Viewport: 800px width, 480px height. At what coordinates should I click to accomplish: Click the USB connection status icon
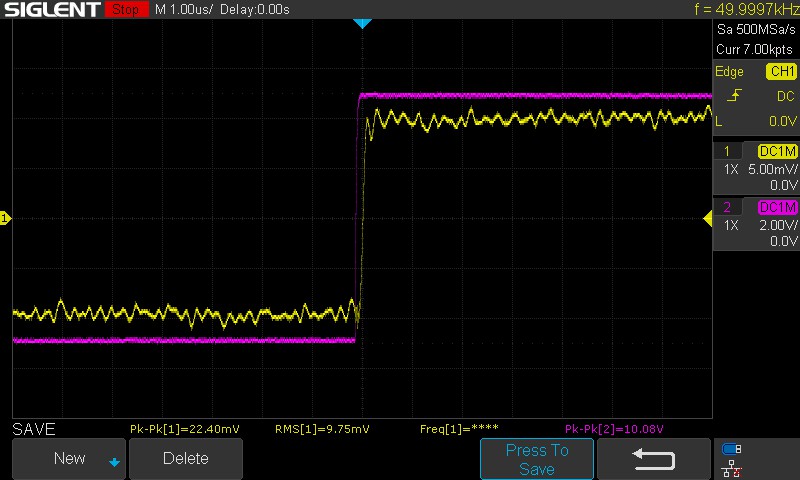[x=731, y=449]
